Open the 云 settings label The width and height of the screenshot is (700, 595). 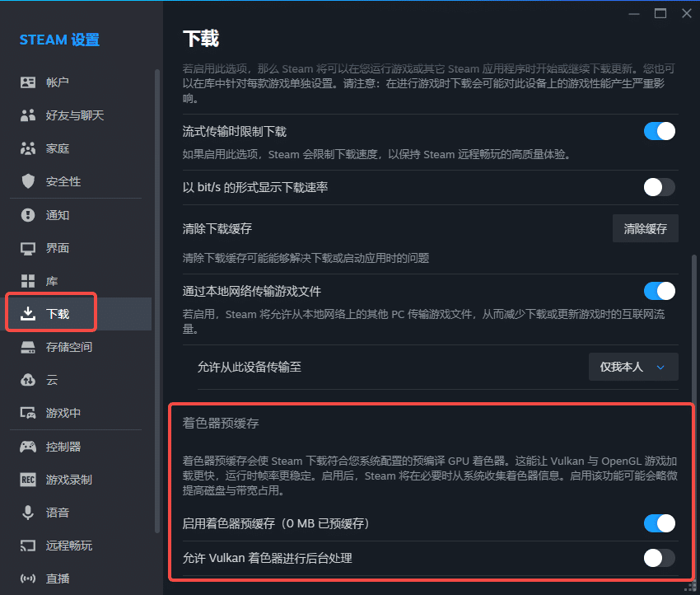click(x=52, y=380)
